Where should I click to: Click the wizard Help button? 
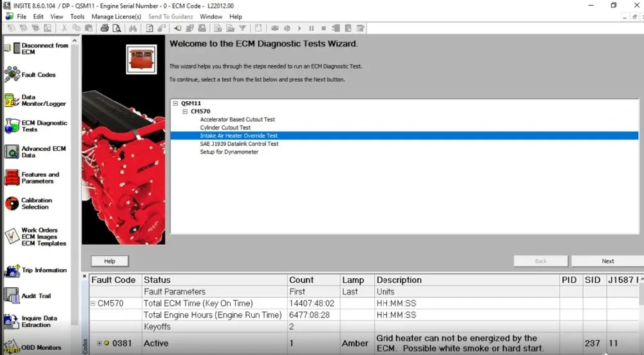pos(109,261)
